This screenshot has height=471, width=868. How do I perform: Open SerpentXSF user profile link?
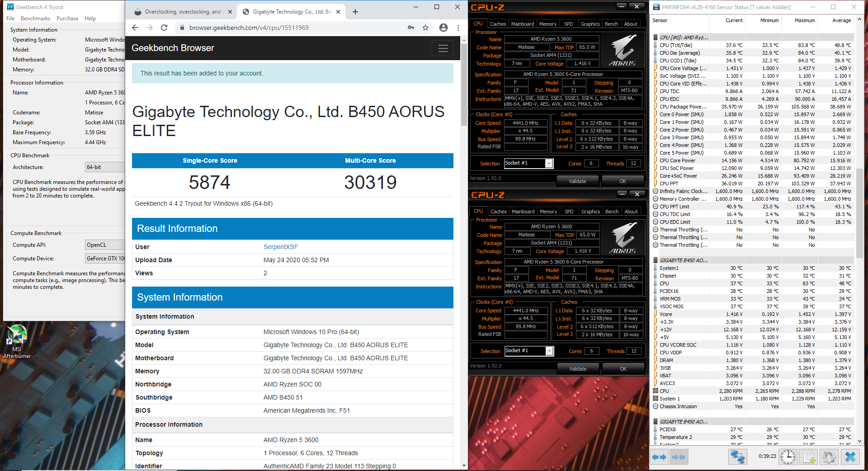[x=281, y=247]
